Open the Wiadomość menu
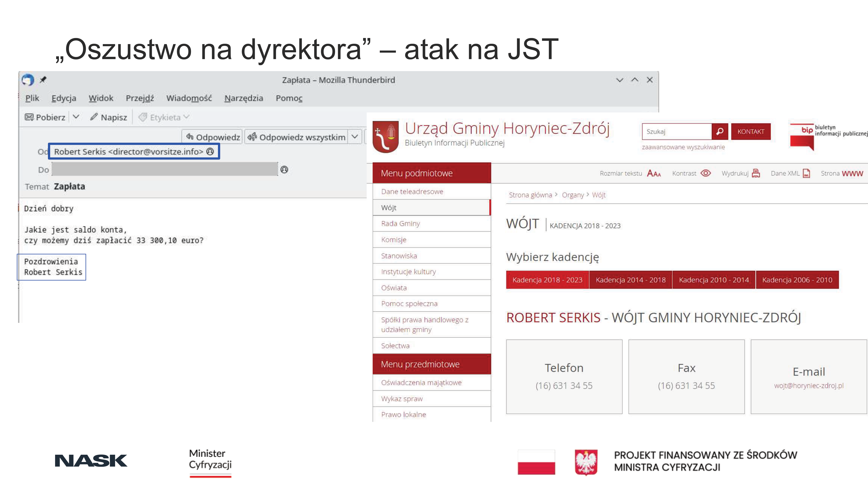This screenshot has width=868, height=488. [189, 98]
